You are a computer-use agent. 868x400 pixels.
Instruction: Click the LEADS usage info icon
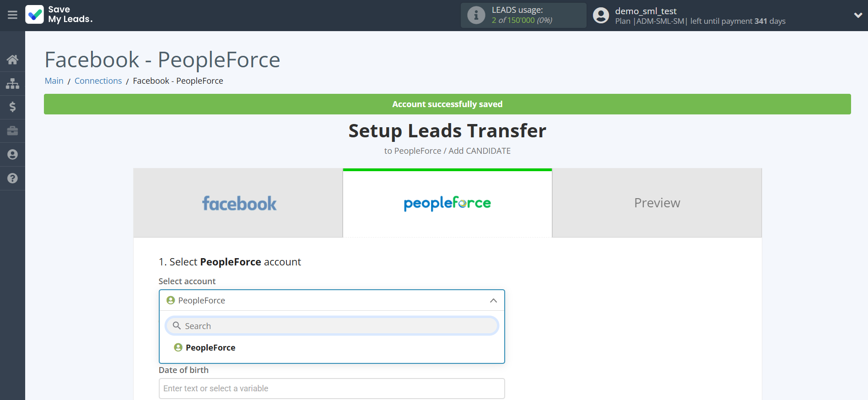click(476, 15)
